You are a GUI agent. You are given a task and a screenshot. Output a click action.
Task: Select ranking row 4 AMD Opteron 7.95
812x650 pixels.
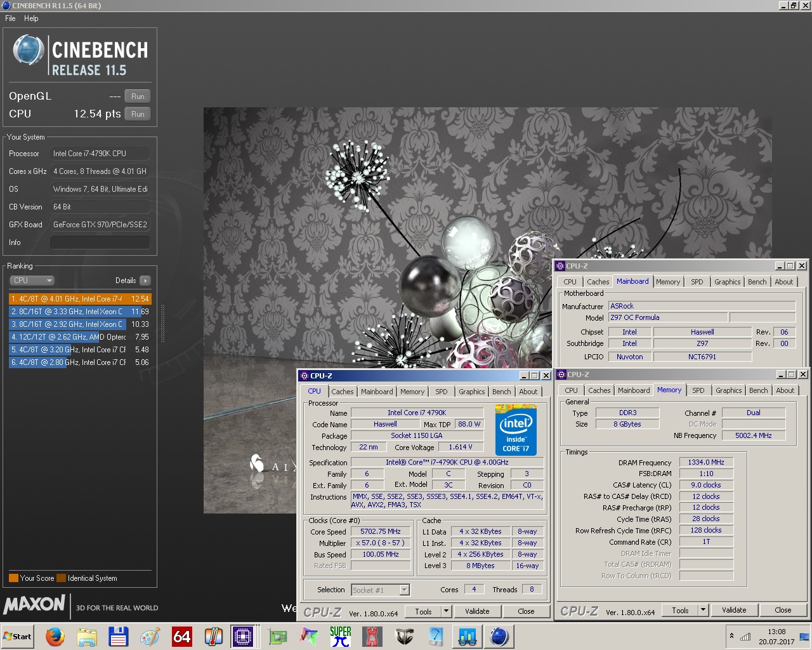coord(80,337)
